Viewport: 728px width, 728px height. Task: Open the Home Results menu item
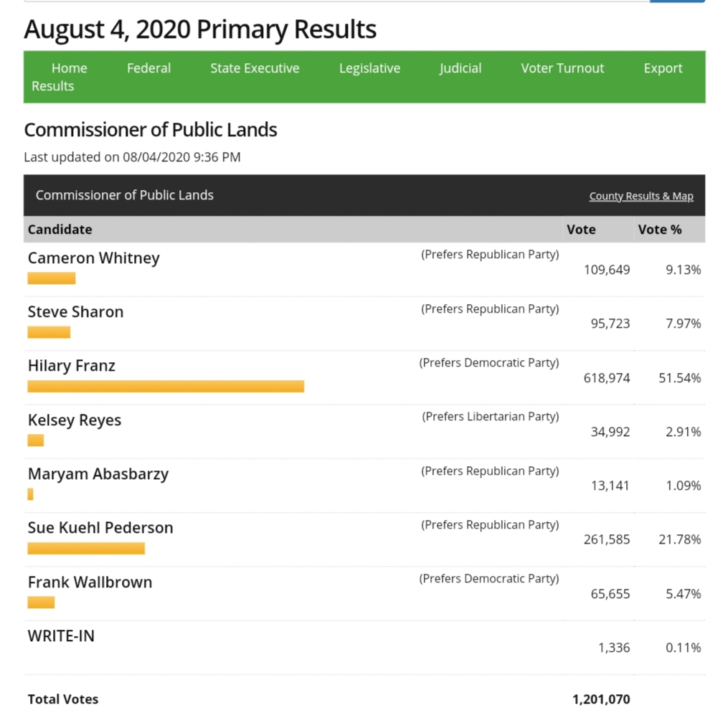[69, 69]
